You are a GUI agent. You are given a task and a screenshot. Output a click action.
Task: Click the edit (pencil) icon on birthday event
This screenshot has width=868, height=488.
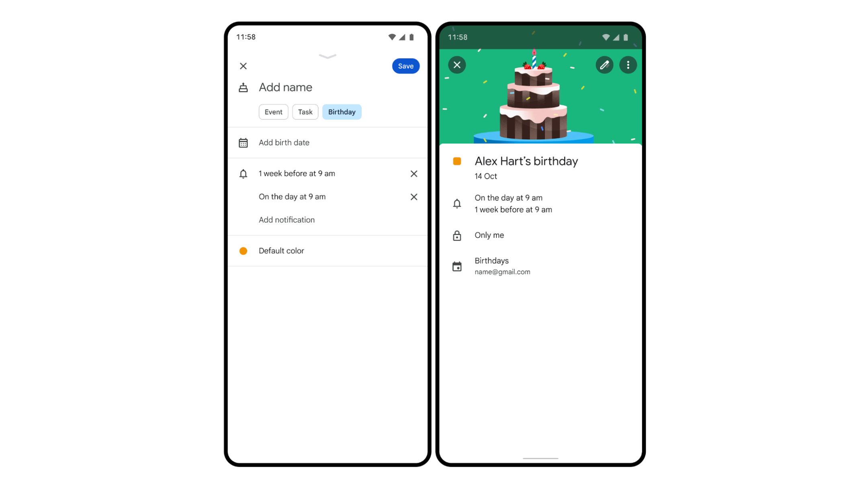(x=604, y=64)
